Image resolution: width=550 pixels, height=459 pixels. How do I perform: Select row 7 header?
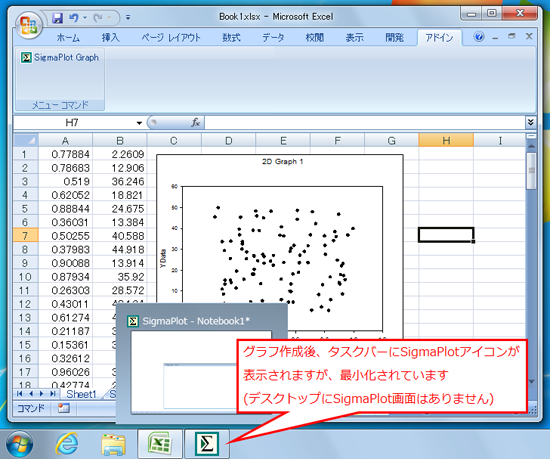(25, 236)
